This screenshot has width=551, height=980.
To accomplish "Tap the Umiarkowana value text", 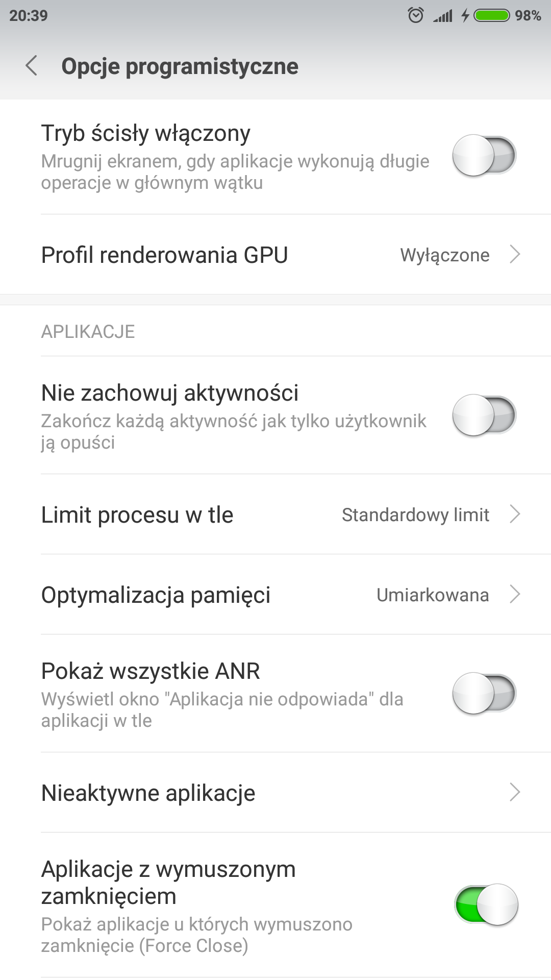I will coord(433,595).
